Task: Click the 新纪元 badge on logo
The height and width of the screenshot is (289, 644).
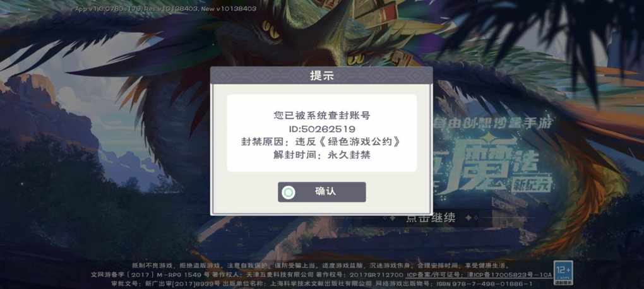Action: 530,183
